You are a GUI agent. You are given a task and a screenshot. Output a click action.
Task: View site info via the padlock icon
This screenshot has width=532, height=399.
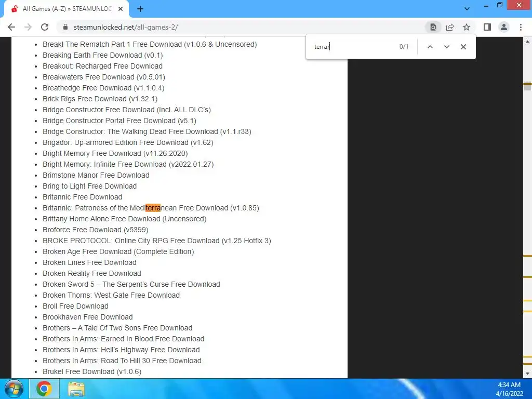tap(65, 27)
